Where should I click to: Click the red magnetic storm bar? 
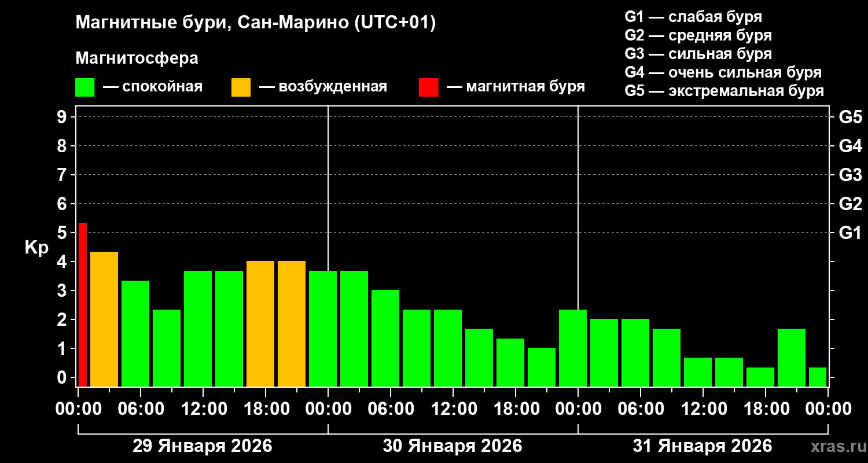[83, 304]
